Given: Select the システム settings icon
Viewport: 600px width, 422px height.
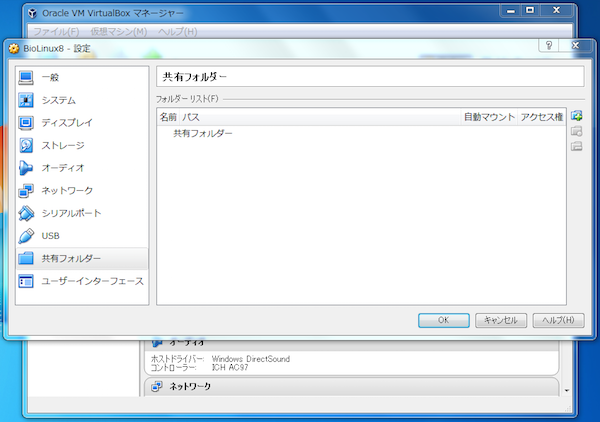Looking at the screenshot, I should pos(26,100).
